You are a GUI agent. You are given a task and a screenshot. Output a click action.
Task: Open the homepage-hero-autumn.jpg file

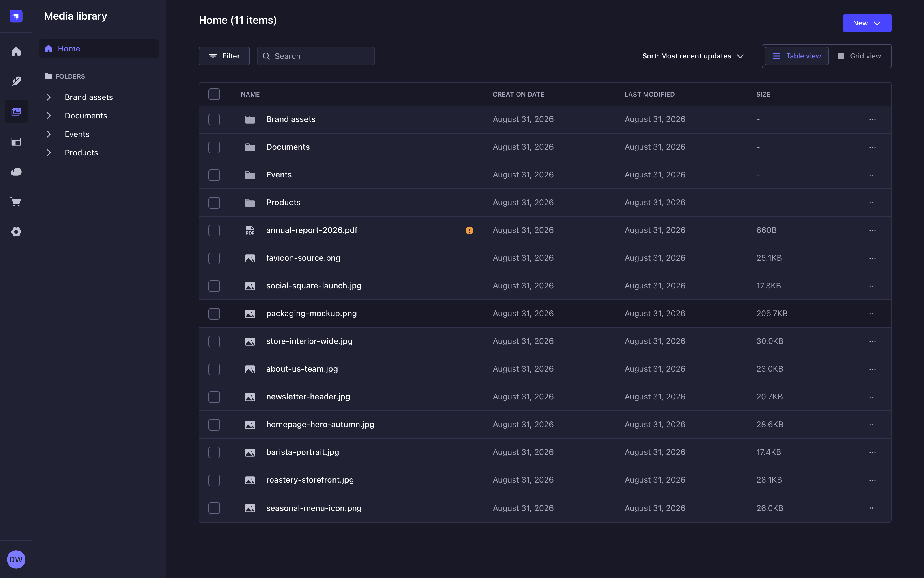[320, 425]
